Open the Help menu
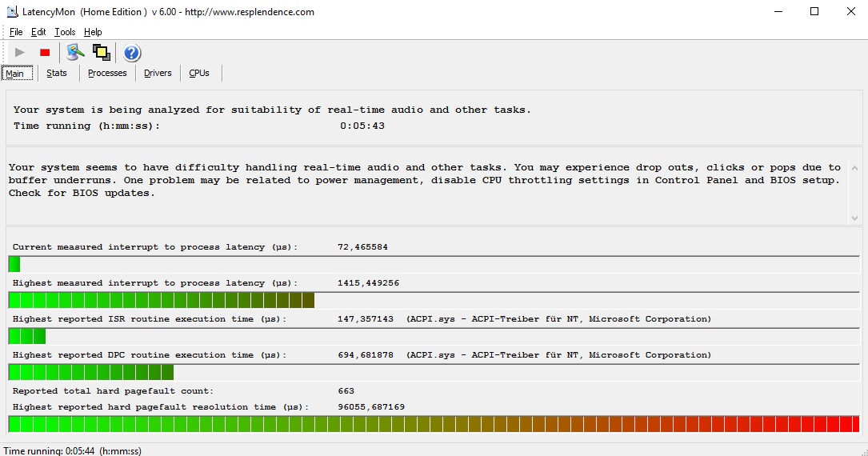This screenshot has width=868, height=456. point(93,32)
